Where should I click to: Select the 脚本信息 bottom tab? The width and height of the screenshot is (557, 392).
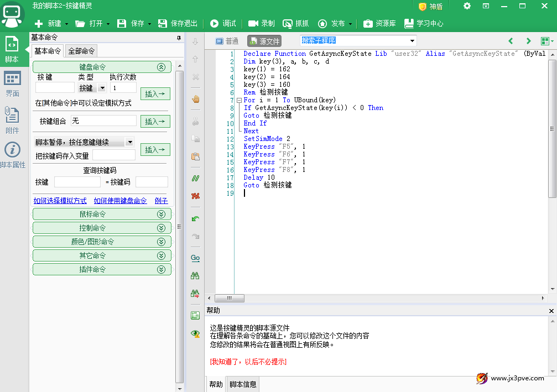pos(243,385)
